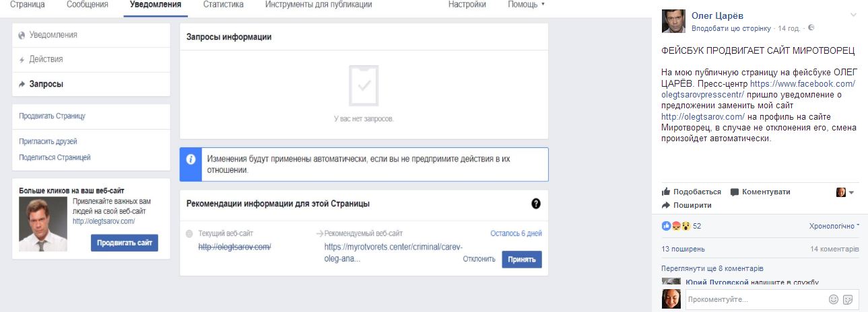Click the sticker icon in comment box
Viewport: 868px width, 312px height.
(x=848, y=299)
